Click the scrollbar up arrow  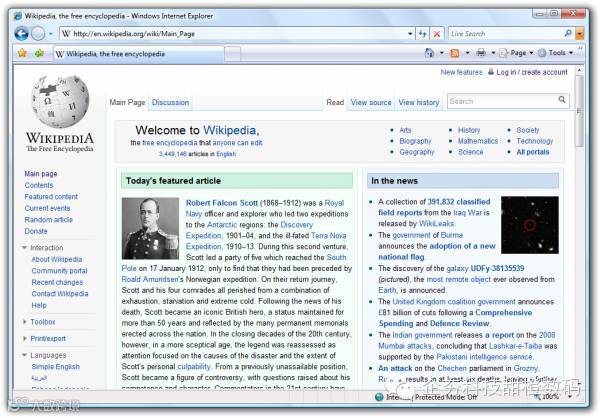pyautogui.click(x=579, y=70)
